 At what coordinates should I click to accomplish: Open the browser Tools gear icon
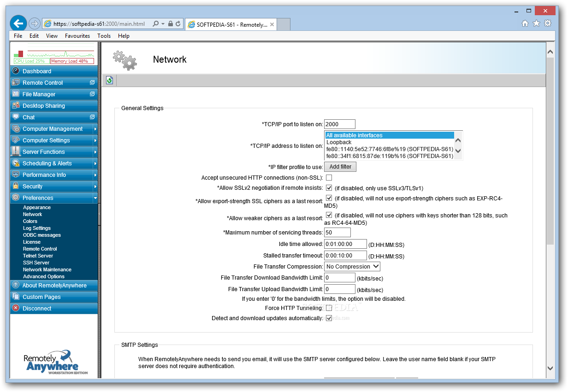[548, 23]
